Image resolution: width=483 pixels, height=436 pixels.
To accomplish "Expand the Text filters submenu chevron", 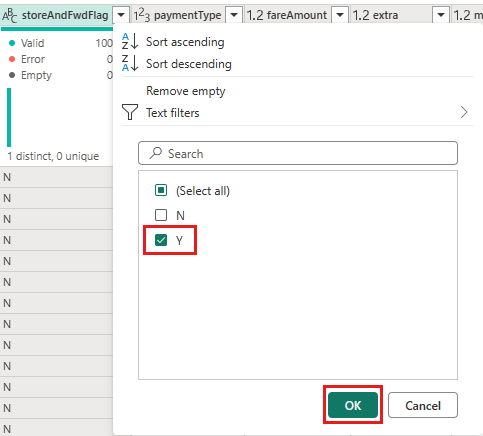I will tap(464, 112).
